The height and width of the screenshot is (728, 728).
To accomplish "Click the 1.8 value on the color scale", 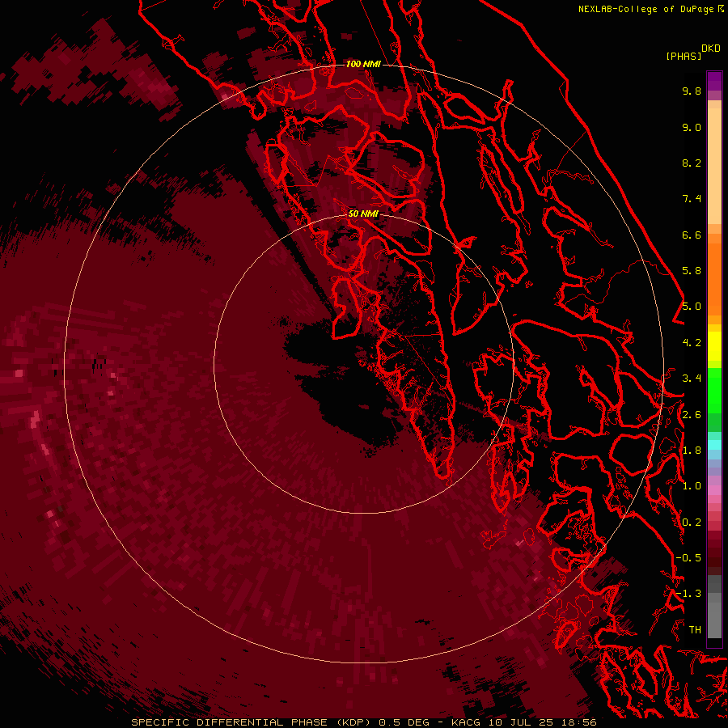I will coord(692,451).
